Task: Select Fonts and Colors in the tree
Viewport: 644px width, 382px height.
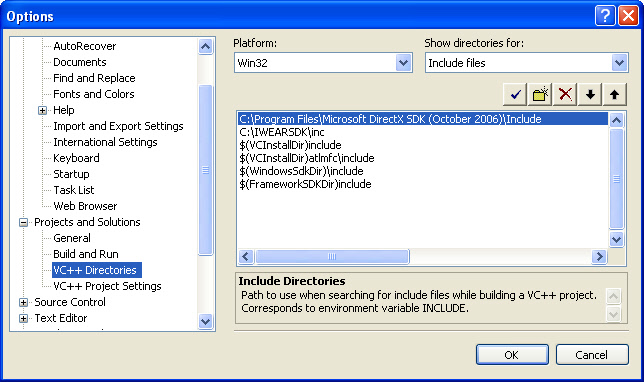Action: tap(94, 94)
